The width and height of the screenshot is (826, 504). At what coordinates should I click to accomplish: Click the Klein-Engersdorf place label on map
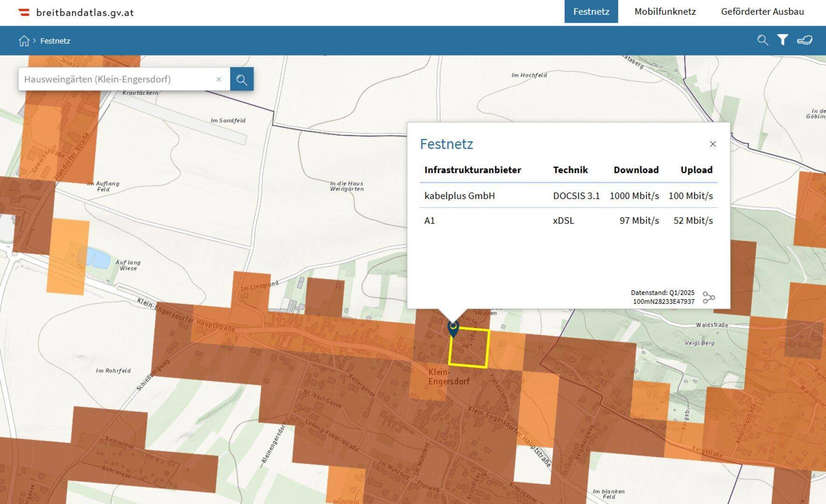(448, 377)
